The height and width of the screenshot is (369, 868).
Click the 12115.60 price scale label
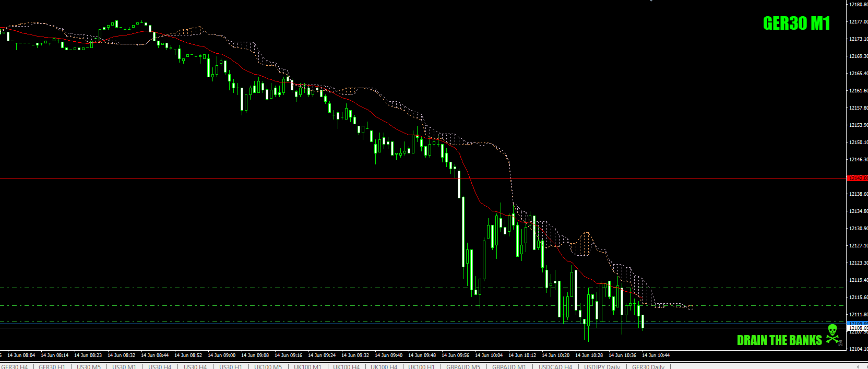859,297
